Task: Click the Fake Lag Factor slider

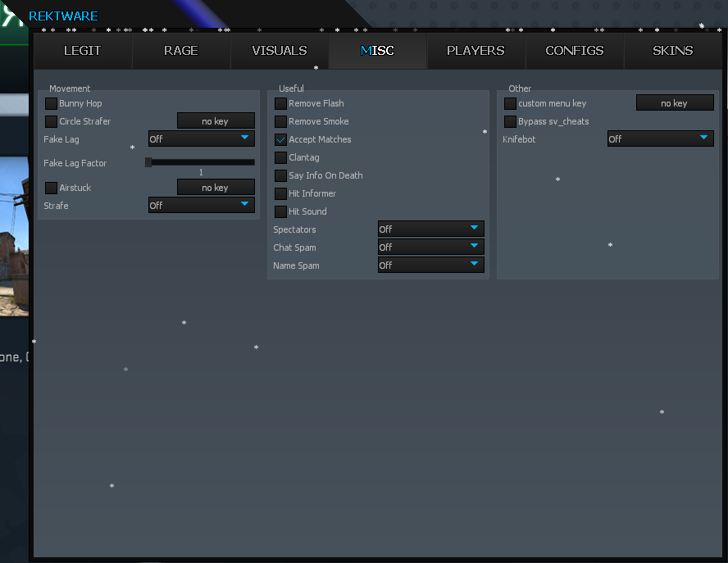Action: coord(200,162)
